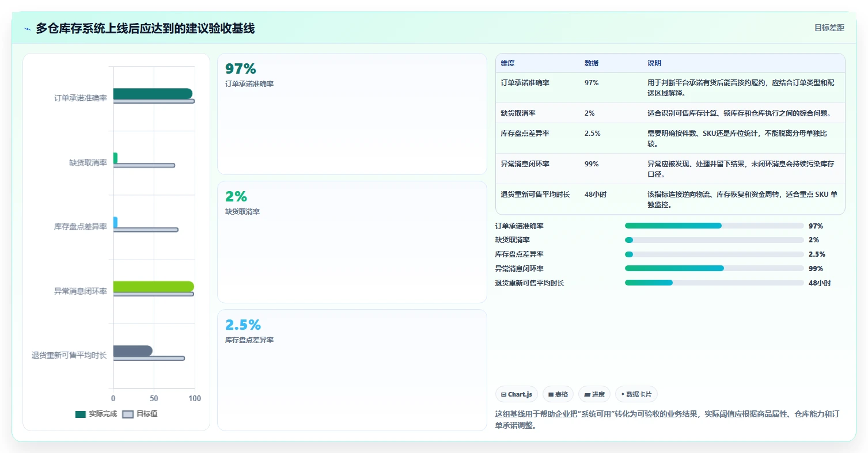This screenshot has height=453, width=868.
Task: Click the 99% value in the table
Action: [x=591, y=164]
